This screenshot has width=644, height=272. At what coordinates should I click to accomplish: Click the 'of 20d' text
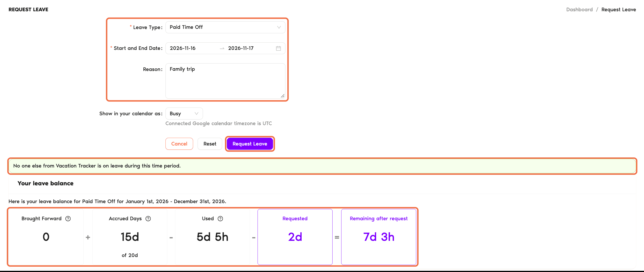pos(130,255)
